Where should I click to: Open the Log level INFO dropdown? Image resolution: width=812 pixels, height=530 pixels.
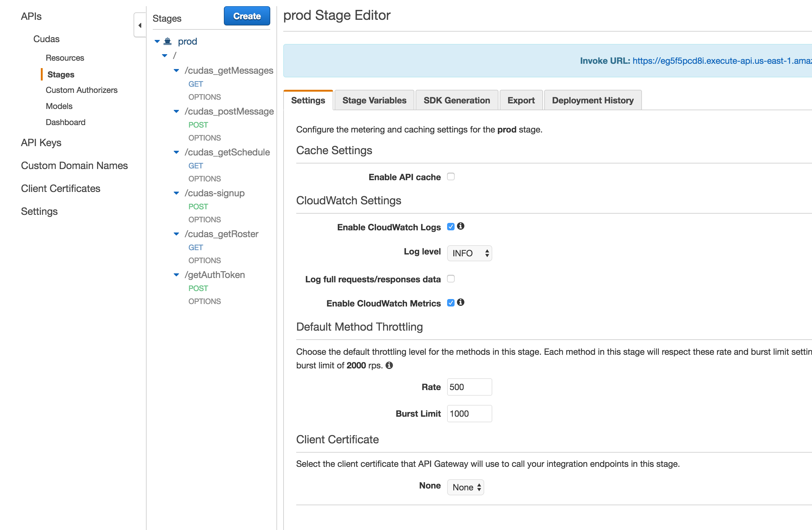point(469,253)
